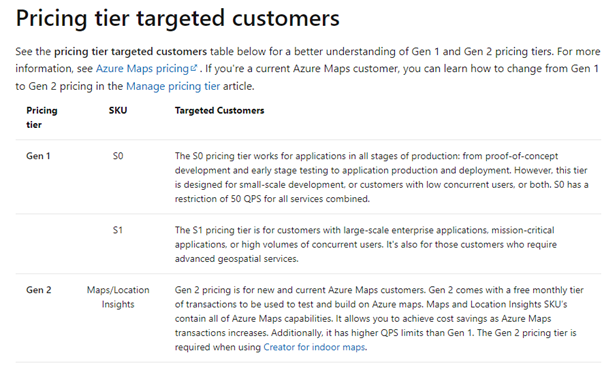The image size is (602, 370).
Task: Open the Azure Maps pricing link
Action: click(142, 69)
